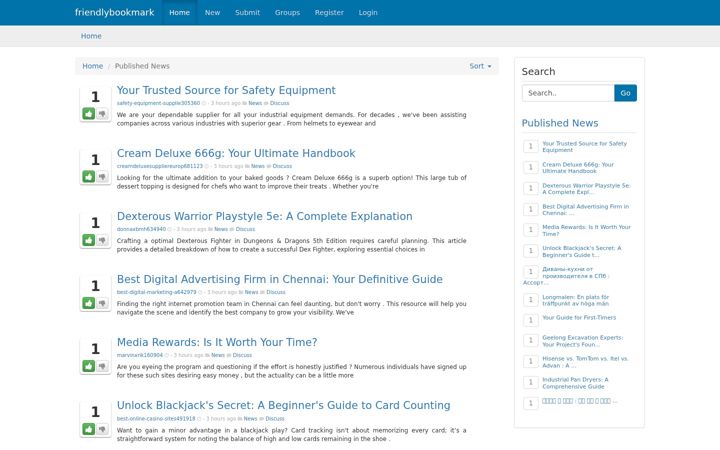The height and width of the screenshot is (450, 720).
Task: Open the Submit menu item
Action: [x=248, y=12]
